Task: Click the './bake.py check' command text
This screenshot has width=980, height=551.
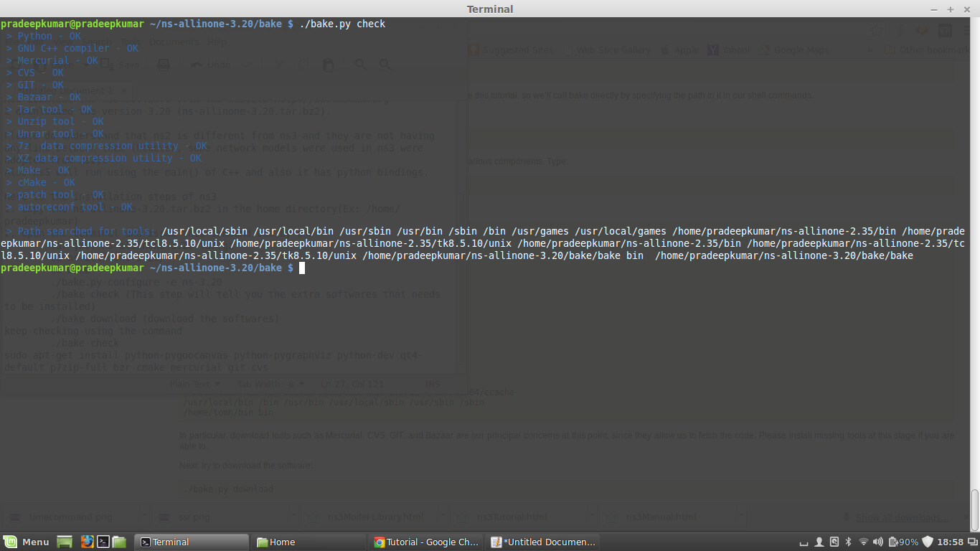Action: pyautogui.click(x=342, y=24)
